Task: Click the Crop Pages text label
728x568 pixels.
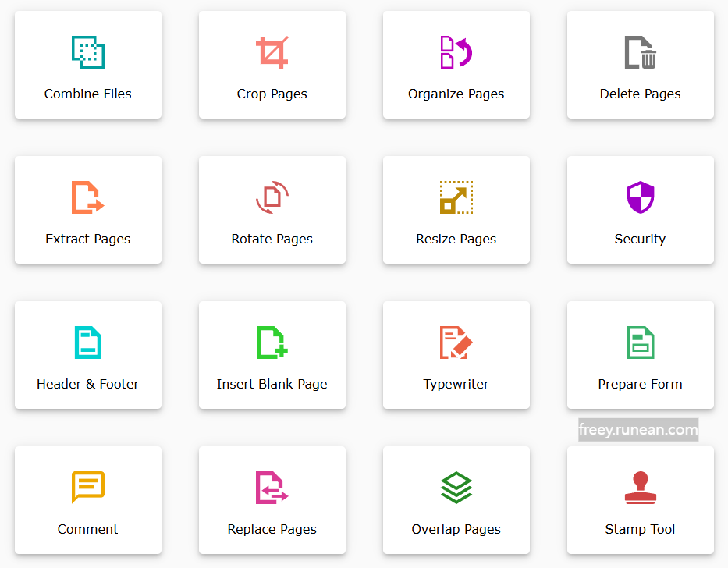Action: pyautogui.click(x=272, y=94)
